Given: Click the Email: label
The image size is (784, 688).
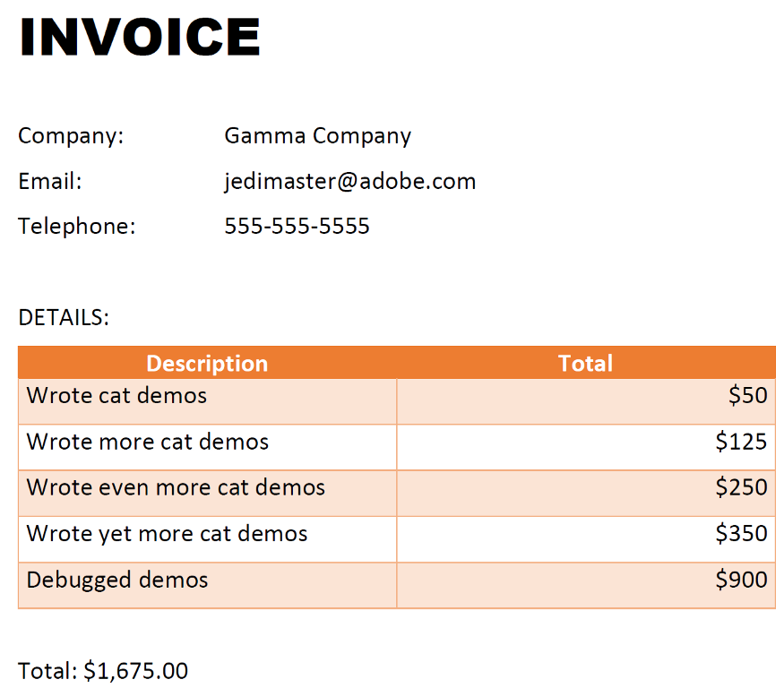Looking at the screenshot, I should 50,182.
